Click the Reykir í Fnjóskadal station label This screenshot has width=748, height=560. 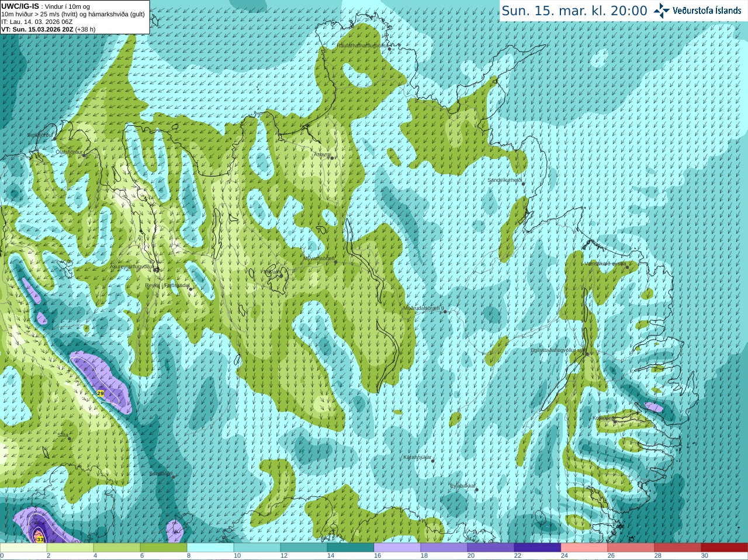(x=168, y=285)
